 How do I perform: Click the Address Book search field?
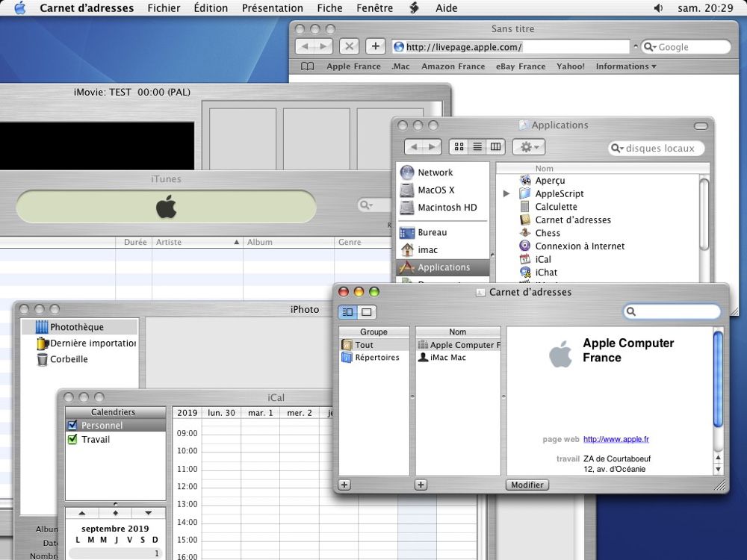coord(672,311)
